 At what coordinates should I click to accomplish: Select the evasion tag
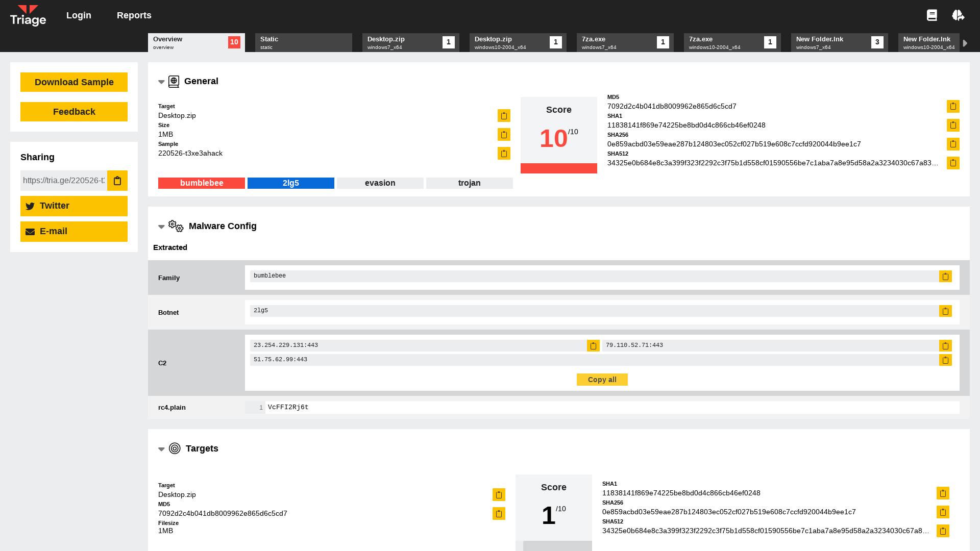pos(380,183)
